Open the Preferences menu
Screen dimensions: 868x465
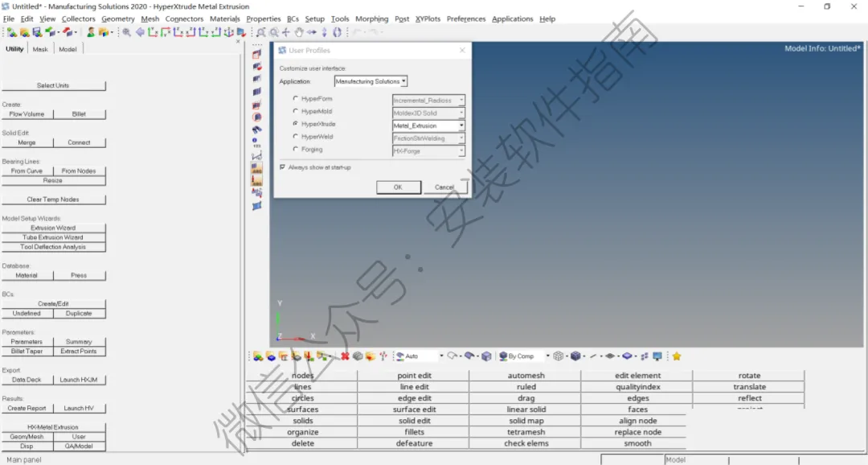point(466,19)
